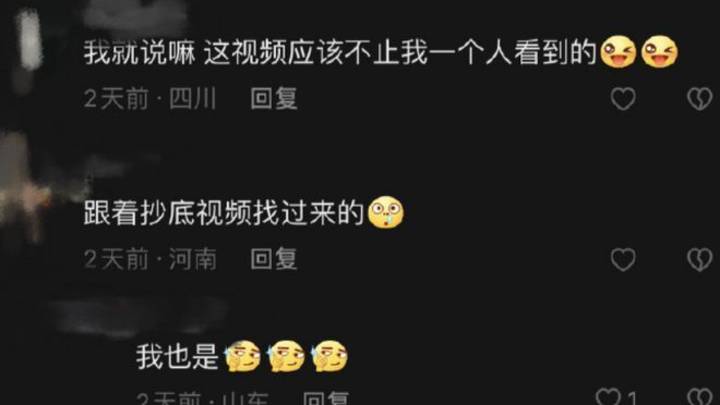The image size is (720, 405).
Task: Dislike the 我也是 reply from 山东
Action: pyautogui.click(x=699, y=397)
